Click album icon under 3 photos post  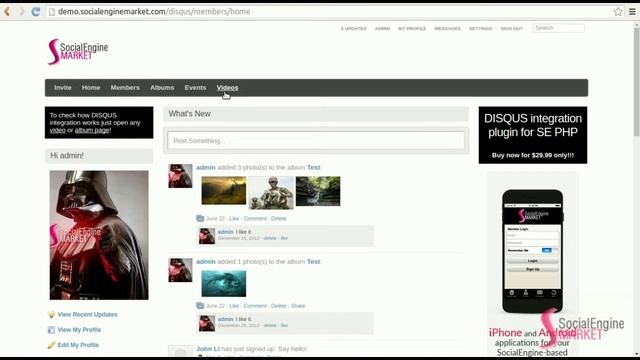[200, 218]
